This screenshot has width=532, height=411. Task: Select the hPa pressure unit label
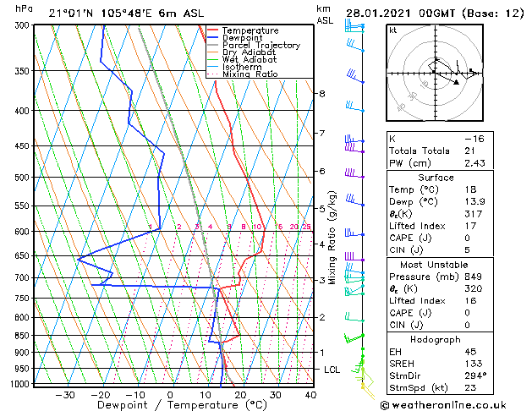pyautogui.click(x=24, y=8)
